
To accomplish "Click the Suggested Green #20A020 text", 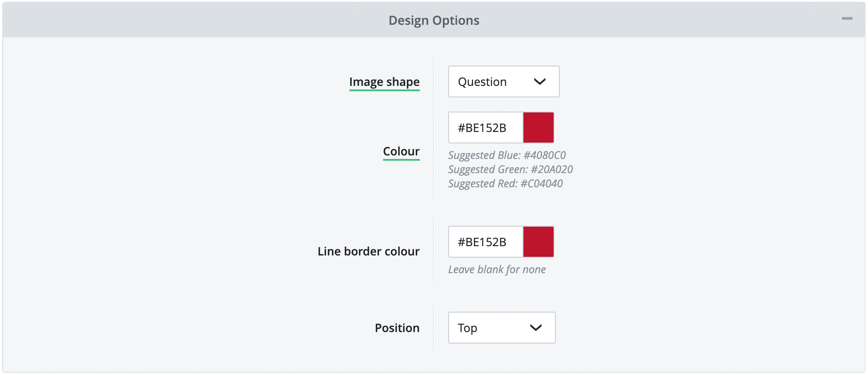I will point(510,169).
